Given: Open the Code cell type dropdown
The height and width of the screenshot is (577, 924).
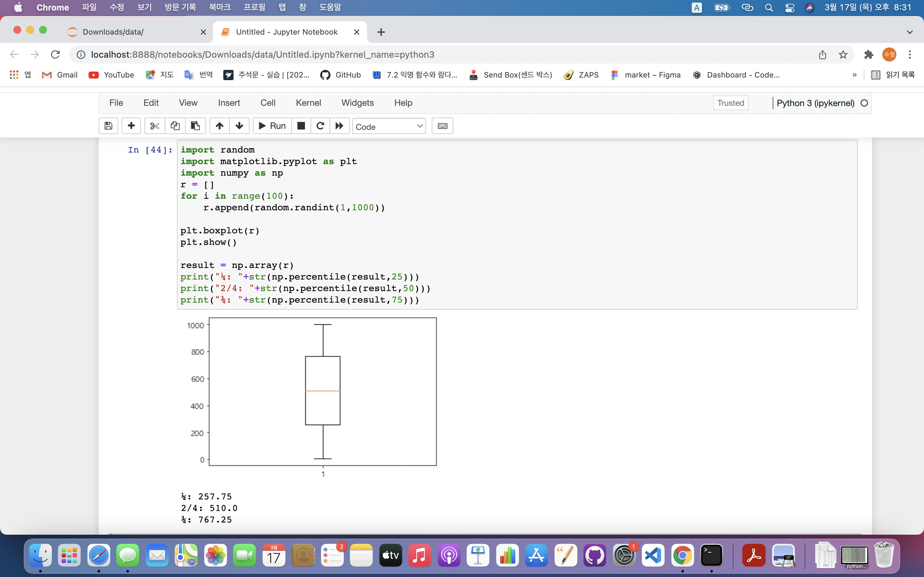Looking at the screenshot, I should [389, 126].
